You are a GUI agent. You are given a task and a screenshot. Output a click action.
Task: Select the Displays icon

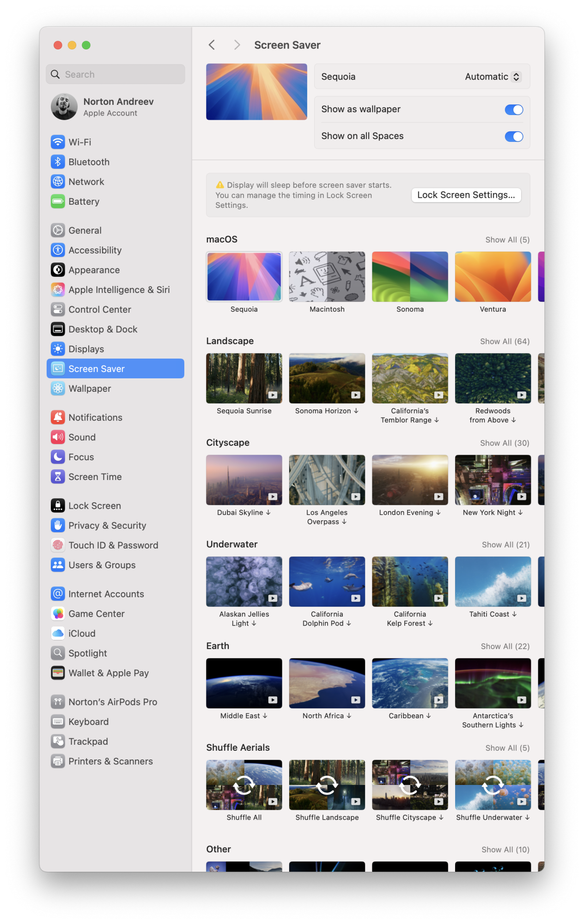tap(58, 349)
